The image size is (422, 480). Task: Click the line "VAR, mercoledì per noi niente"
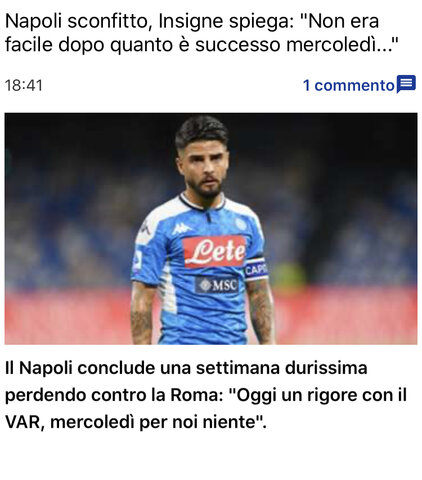135,422
